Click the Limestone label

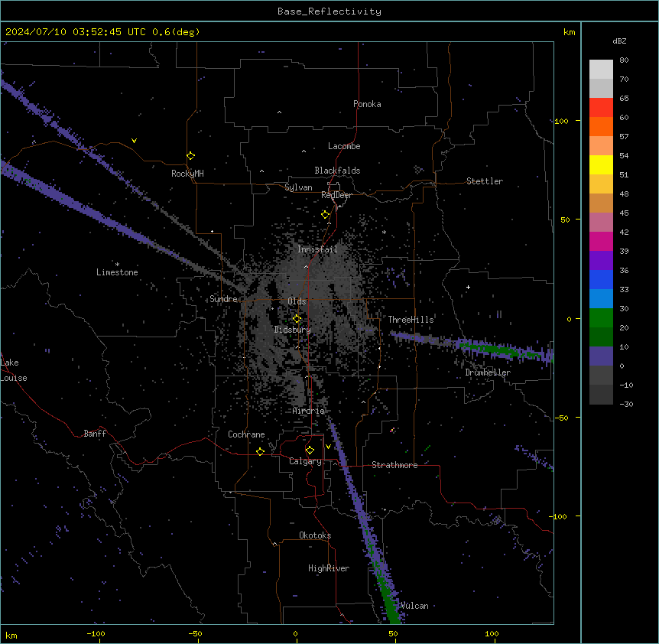tap(117, 272)
